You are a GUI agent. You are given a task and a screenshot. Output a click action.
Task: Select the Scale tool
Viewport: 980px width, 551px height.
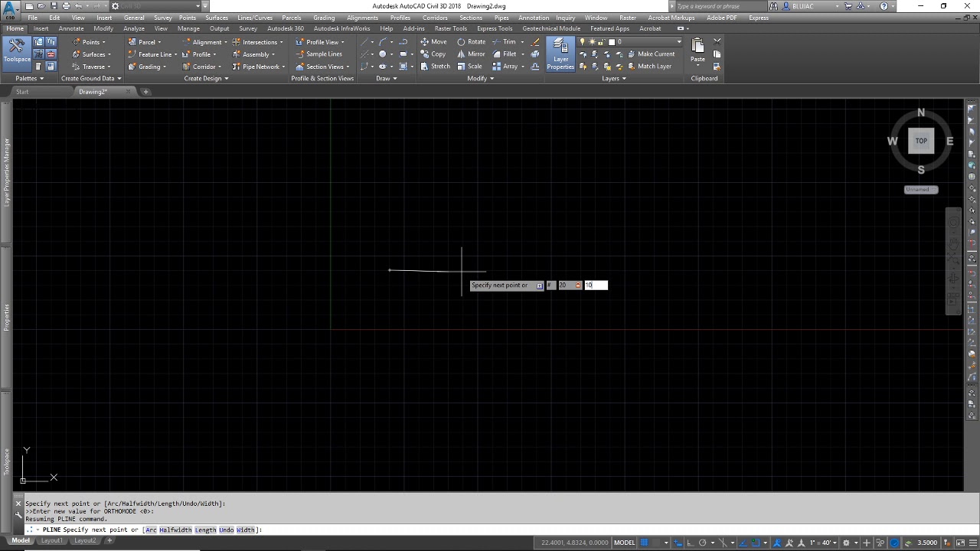469,67
